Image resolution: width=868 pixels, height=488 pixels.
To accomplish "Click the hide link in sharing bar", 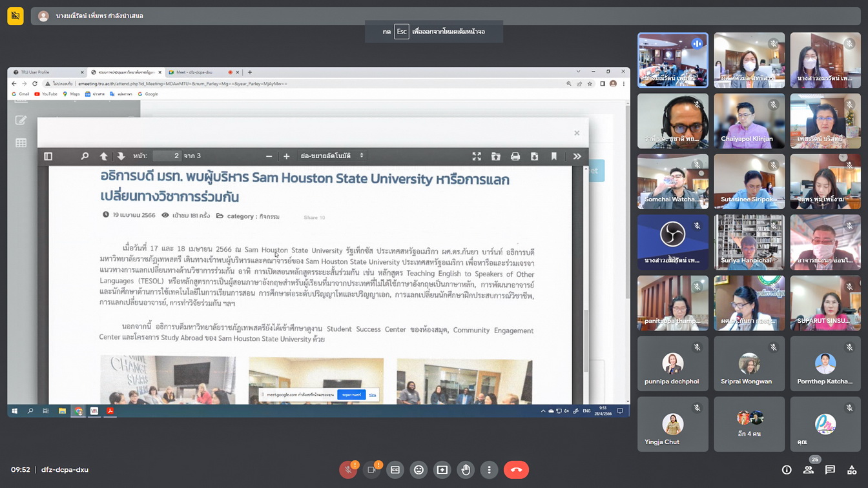I will point(373,394).
